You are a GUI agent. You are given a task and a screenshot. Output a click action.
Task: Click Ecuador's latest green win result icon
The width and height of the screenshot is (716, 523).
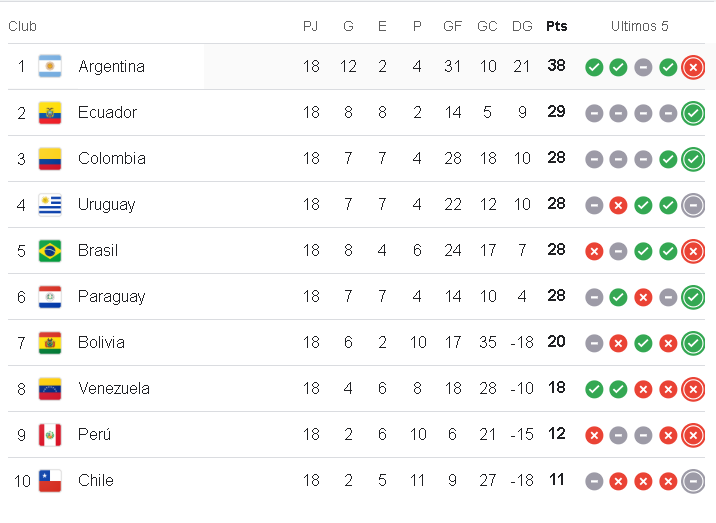pyautogui.click(x=692, y=113)
